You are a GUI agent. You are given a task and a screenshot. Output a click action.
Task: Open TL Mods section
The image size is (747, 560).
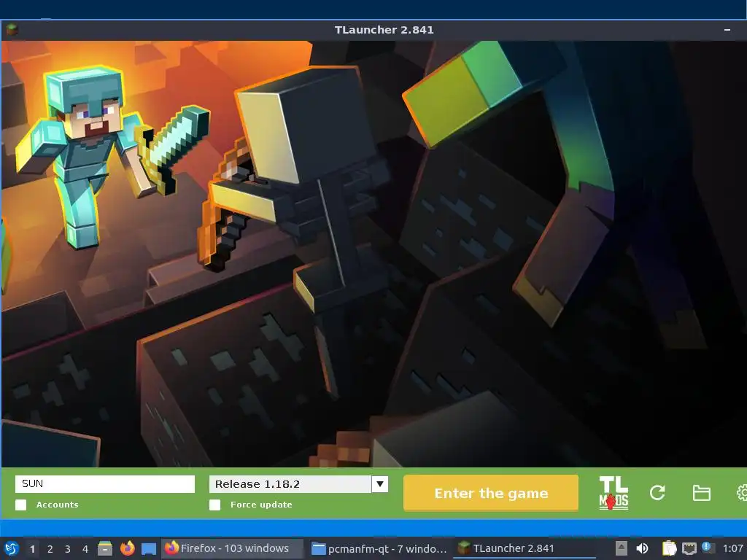613,493
